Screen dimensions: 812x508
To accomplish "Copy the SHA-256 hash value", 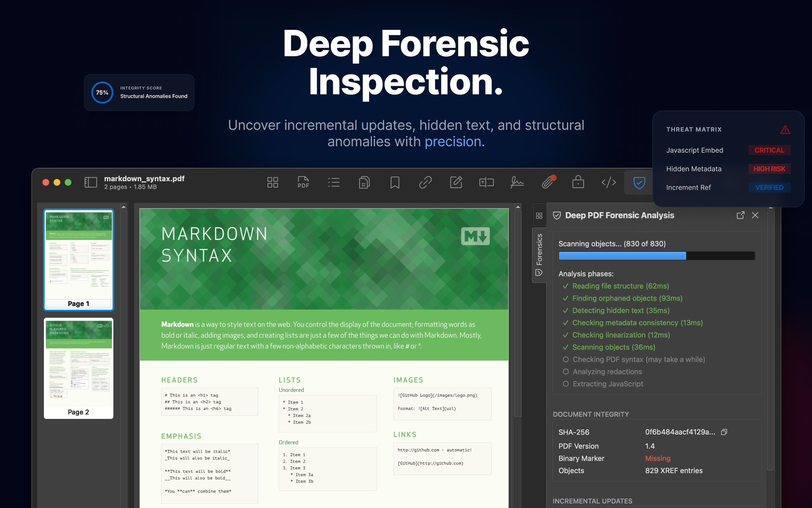I will click(x=724, y=432).
